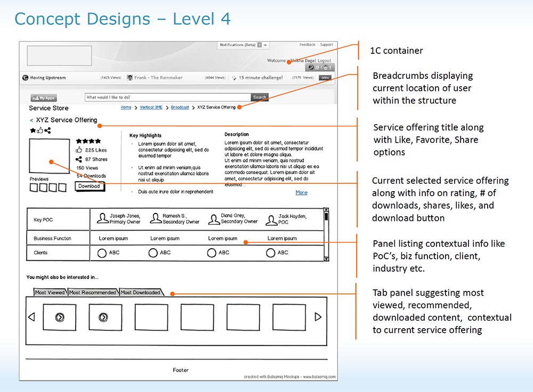This screenshot has height=392, width=533.
Task: Open the third carousel thumbnail
Action: click(x=151, y=317)
